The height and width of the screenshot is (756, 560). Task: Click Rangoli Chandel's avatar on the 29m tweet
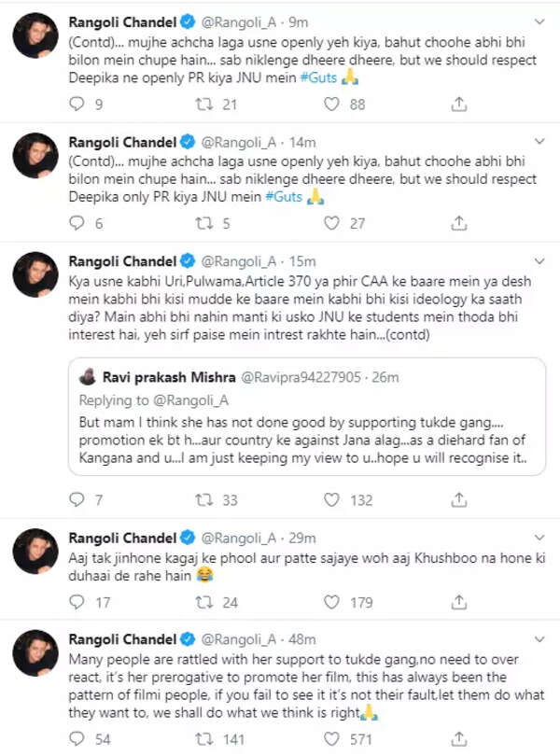34,554
